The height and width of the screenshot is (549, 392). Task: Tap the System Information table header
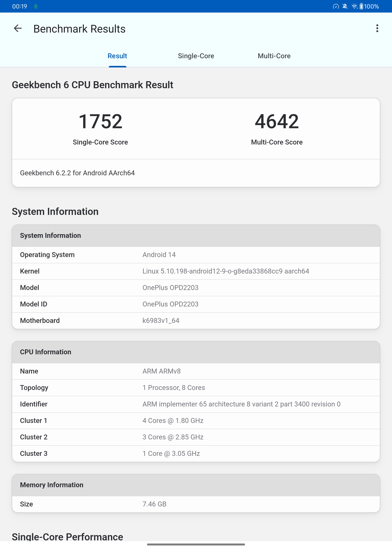[196, 236]
